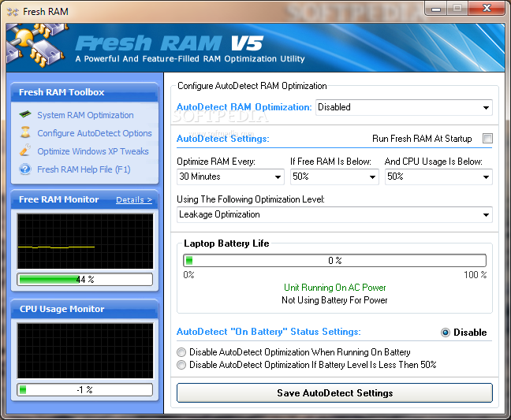511x420 pixels.
Task: Click the wrench icon beside Optimize Windows XP Tweaks
Action: 25,150
